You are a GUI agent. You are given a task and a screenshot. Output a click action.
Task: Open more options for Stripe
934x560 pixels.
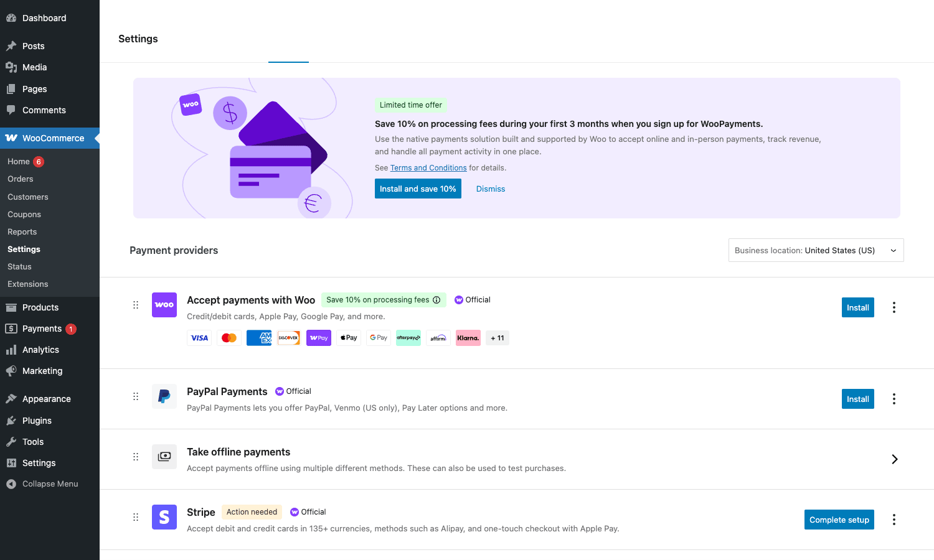(894, 520)
